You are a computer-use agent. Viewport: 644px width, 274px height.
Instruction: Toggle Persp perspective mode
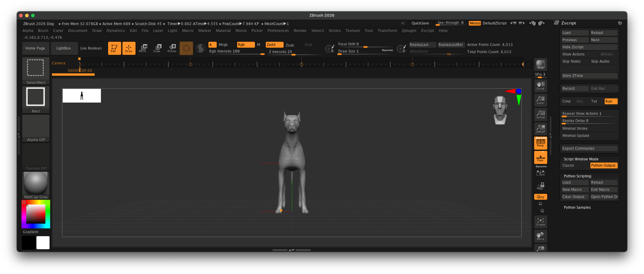tap(540, 143)
